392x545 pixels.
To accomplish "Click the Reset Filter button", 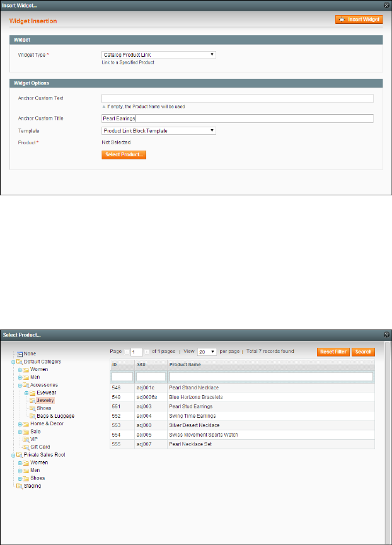I will tap(333, 352).
